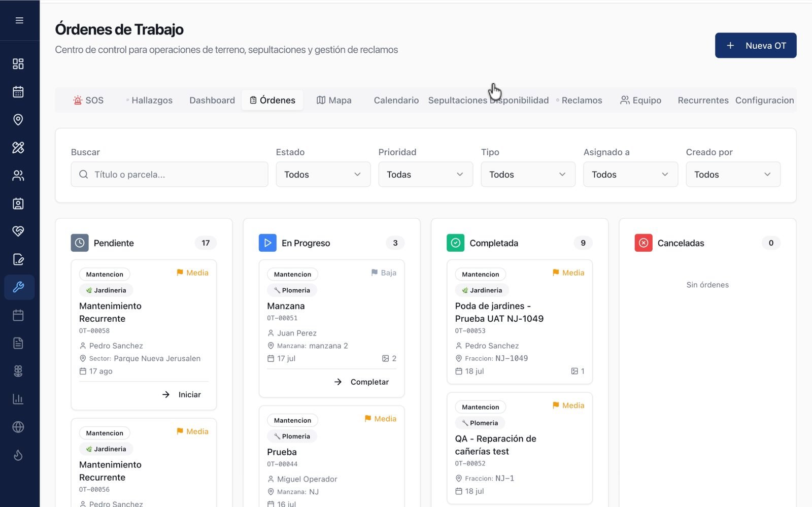Click the Completada count badge 9
Screen dimensions: 812x507
pyautogui.click(x=583, y=243)
